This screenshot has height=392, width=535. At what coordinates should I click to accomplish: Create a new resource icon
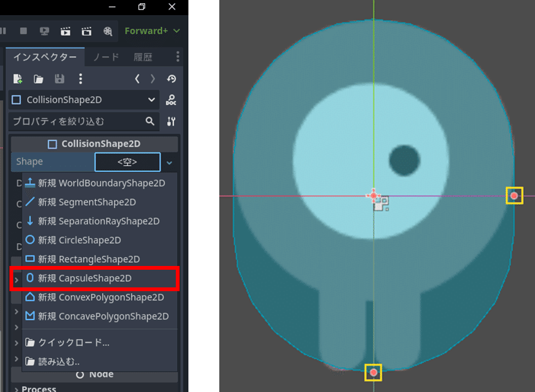18,79
